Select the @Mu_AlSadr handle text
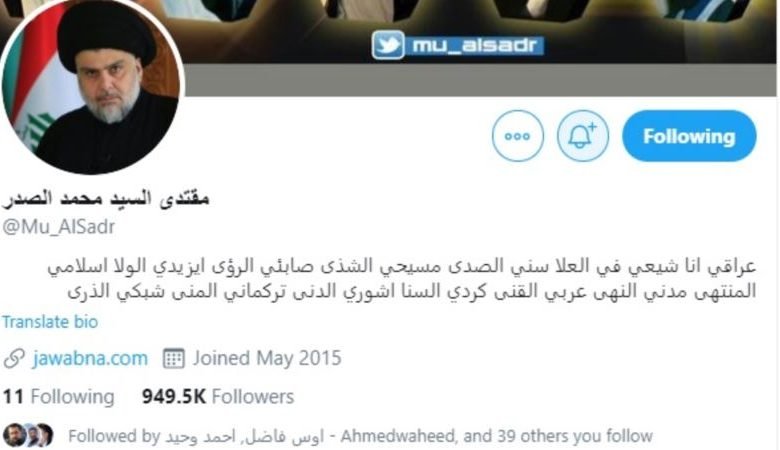The width and height of the screenshot is (780, 450). 59,227
